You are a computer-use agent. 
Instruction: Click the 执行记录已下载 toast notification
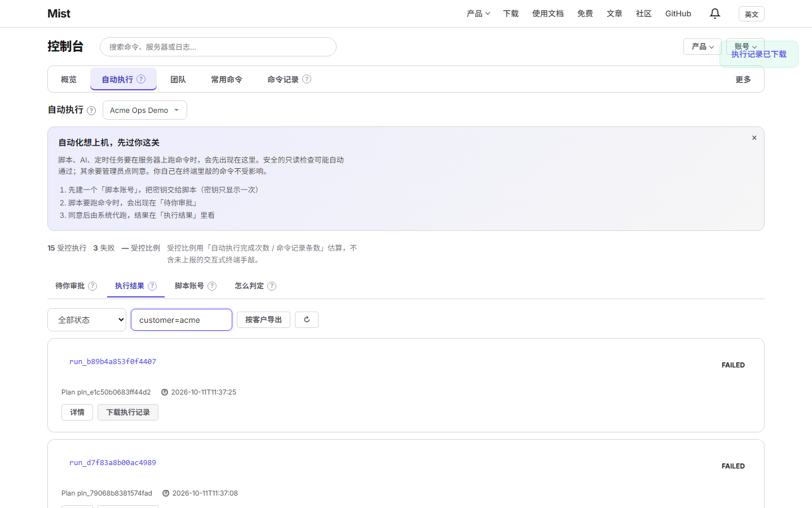click(x=759, y=54)
